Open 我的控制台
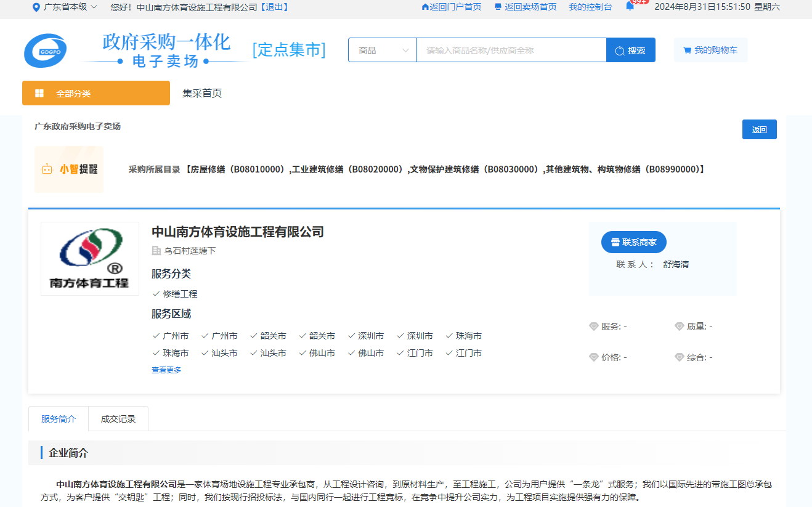The height and width of the screenshot is (507, 812). 590,7
